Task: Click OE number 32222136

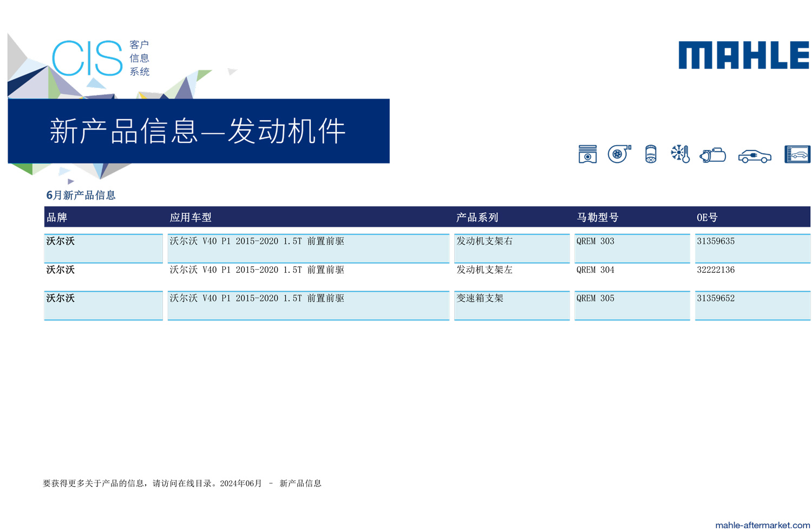Action: pyautogui.click(x=716, y=270)
